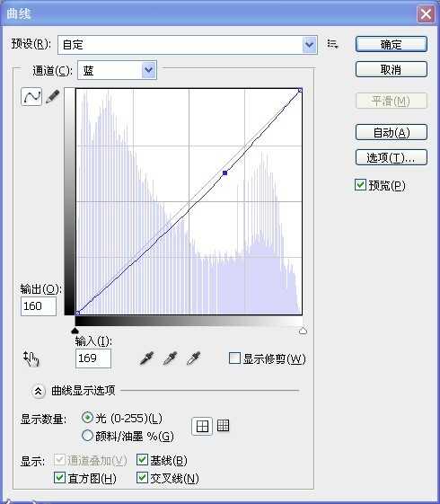Select the edit points curve tool
The image size is (440, 504).
31,96
